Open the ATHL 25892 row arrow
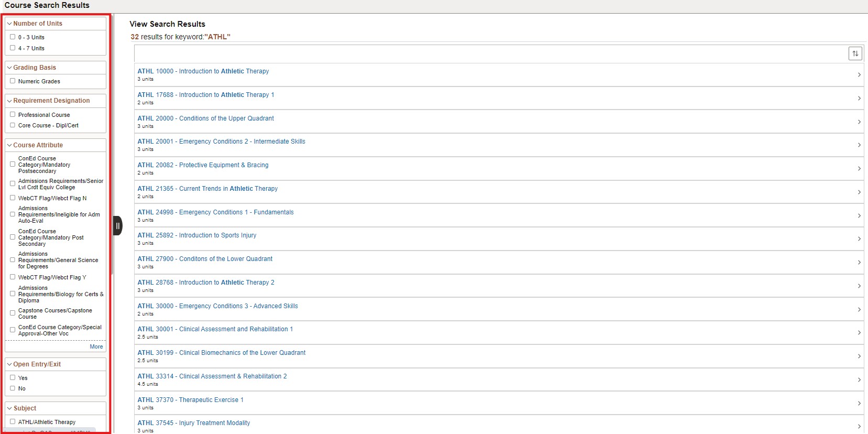Image resolution: width=868 pixels, height=434 pixels. coord(859,239)
